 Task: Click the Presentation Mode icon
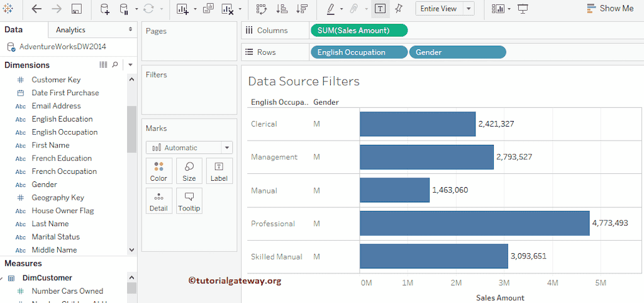[x=523, y=9]
